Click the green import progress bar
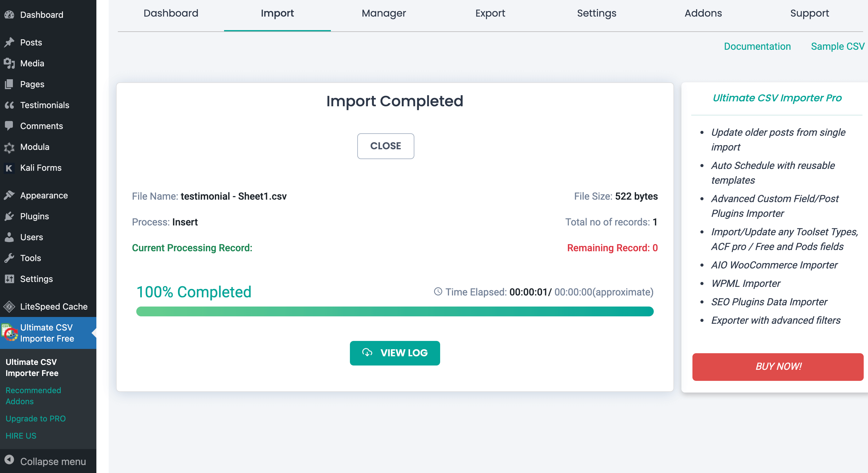The height and width of the screenshot is (473, 868). click(x=395, y=311)
